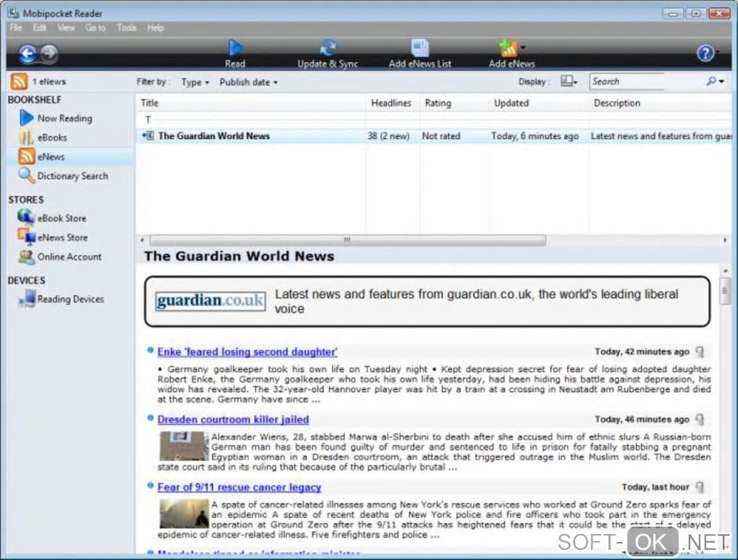
Task: Open the Add eNews dropdown arrow
Action: tap(523, 47)
